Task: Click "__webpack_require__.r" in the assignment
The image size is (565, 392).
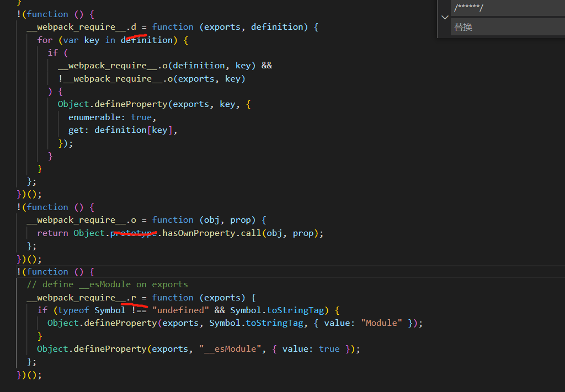Action: [82, 298]
